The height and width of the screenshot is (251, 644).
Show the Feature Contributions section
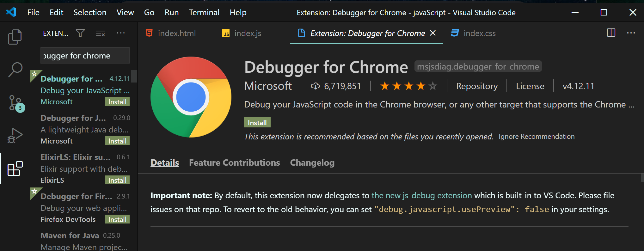point(234,162)
